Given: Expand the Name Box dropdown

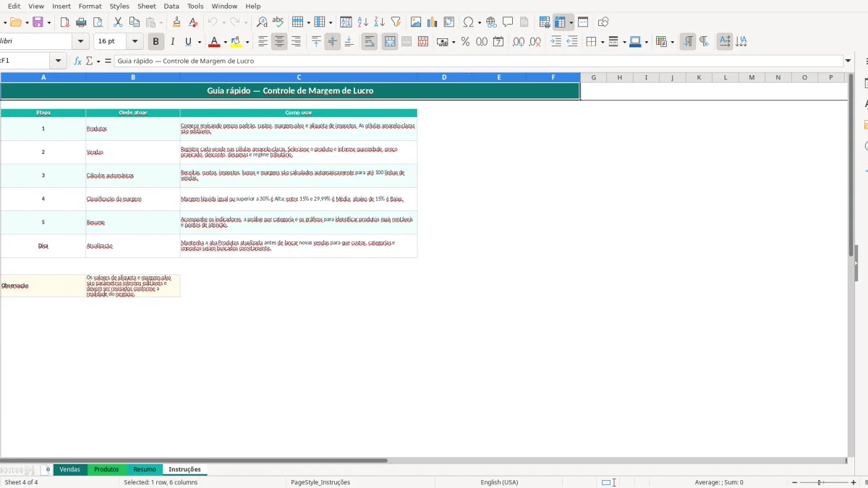Looking at the screenshot, I should 59,61.
